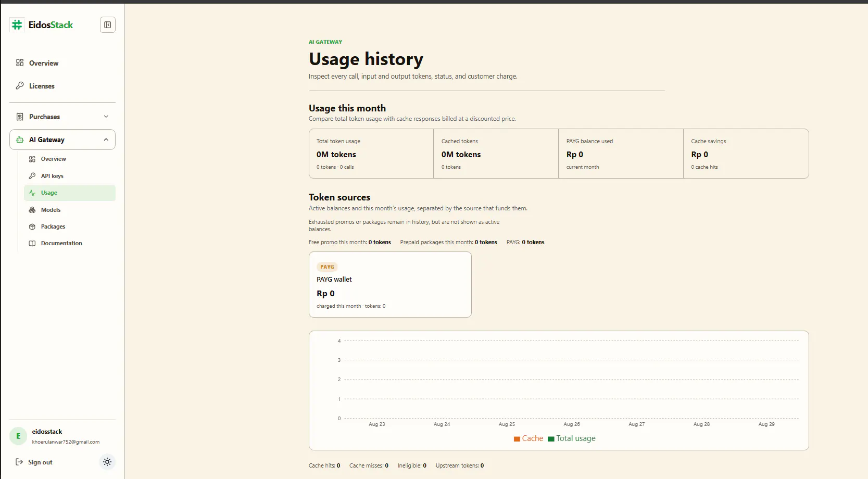Click the grid icon beside the AI Gateway Overview sub-item
This screenshot has height=479, width=868.
[x=32, y=159]
